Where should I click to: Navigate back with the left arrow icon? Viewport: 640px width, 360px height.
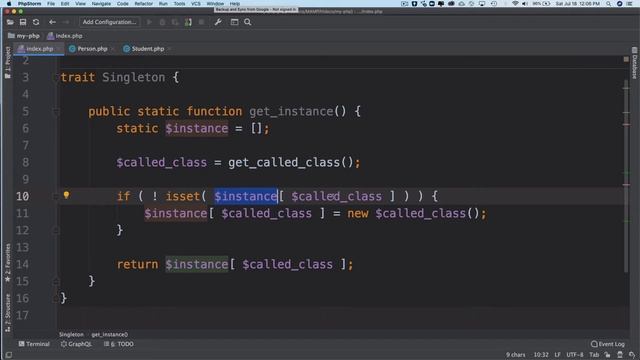click(52, 22)
